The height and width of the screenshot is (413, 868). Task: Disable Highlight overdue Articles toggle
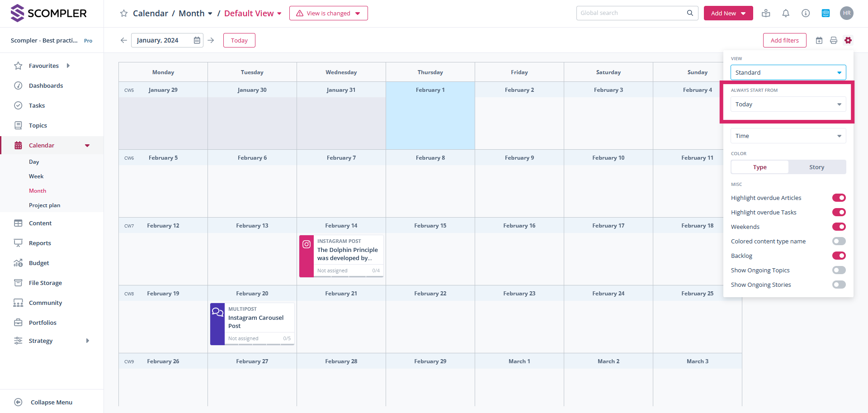(839, 198)
